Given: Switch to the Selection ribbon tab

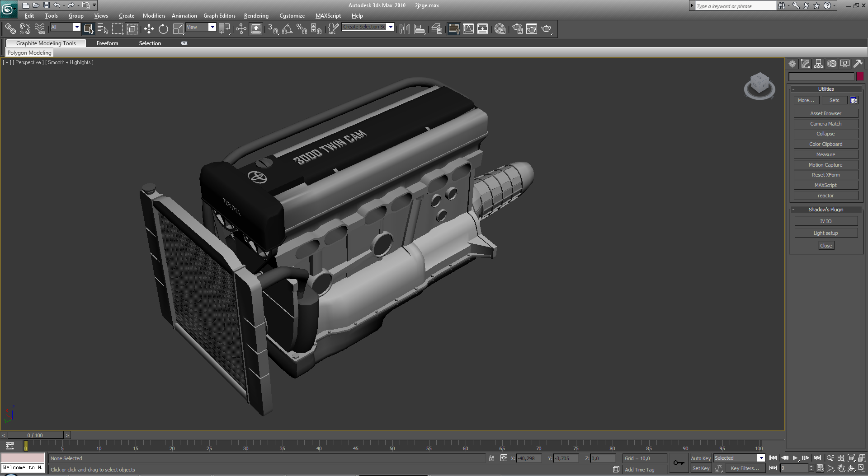Looking at the screenshot, I should [150, 43].
